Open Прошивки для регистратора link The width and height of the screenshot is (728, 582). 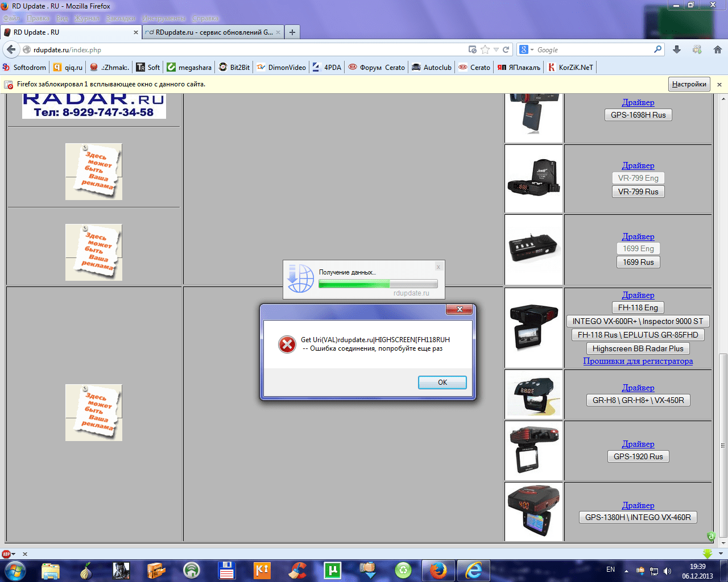(x=638, y=361)
